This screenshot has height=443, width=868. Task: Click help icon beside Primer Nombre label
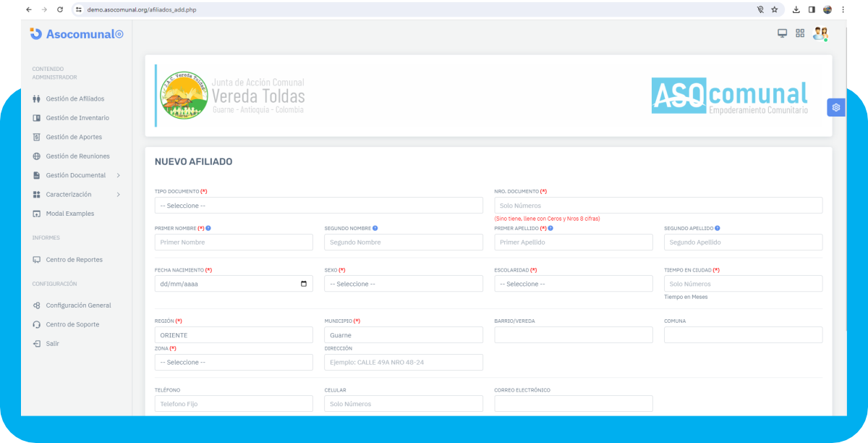tap(208, 228)
